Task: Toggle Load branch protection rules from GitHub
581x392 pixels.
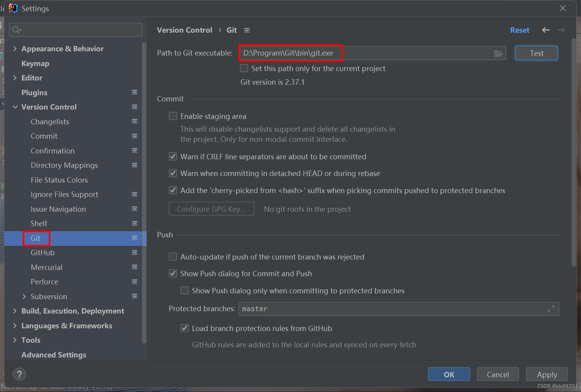Action: tap(185, 328)
